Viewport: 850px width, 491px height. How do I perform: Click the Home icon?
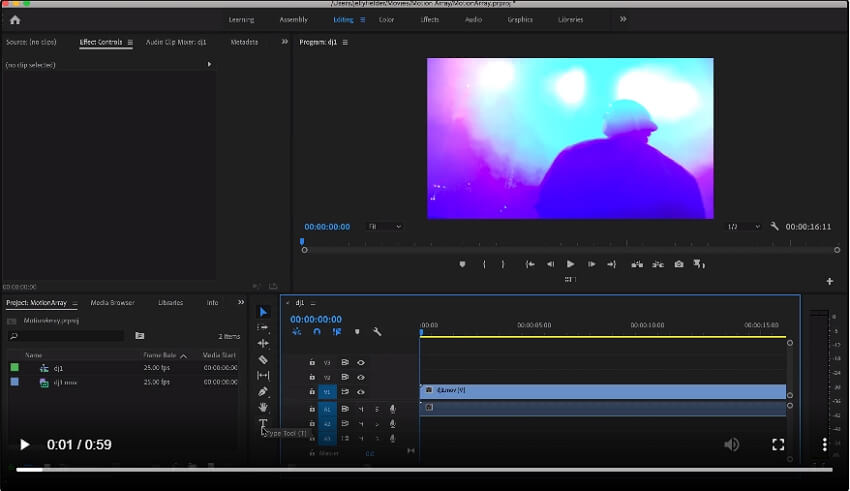[15, 20]
